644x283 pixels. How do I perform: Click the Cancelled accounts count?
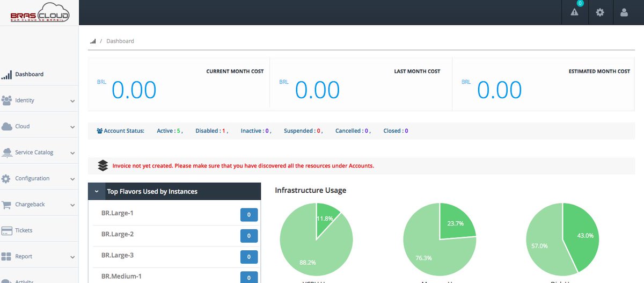coord(367,130)
